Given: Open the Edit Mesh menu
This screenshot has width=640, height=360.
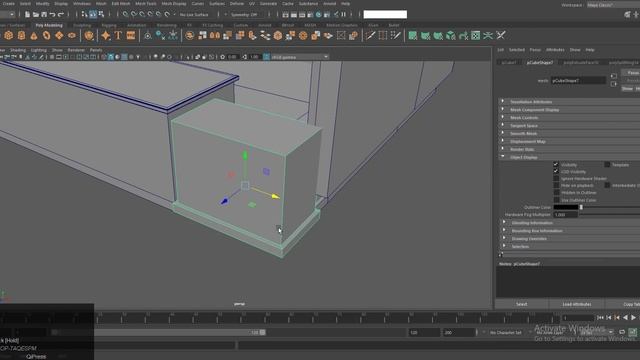Looking at the screenshot, I should [121, 4].
